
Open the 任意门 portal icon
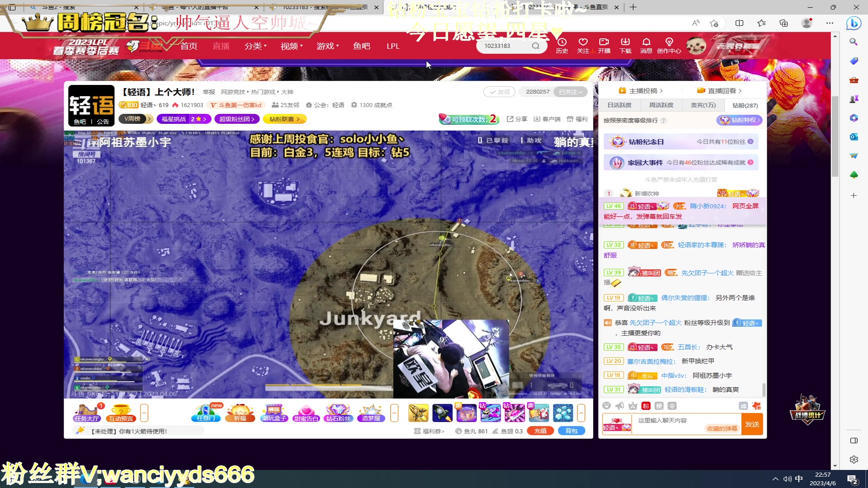coord(206,413)
